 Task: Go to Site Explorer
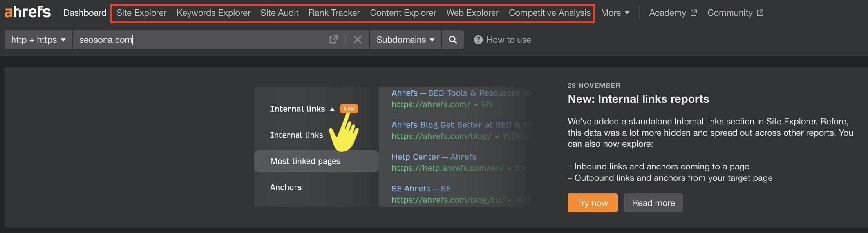point(141,13)
